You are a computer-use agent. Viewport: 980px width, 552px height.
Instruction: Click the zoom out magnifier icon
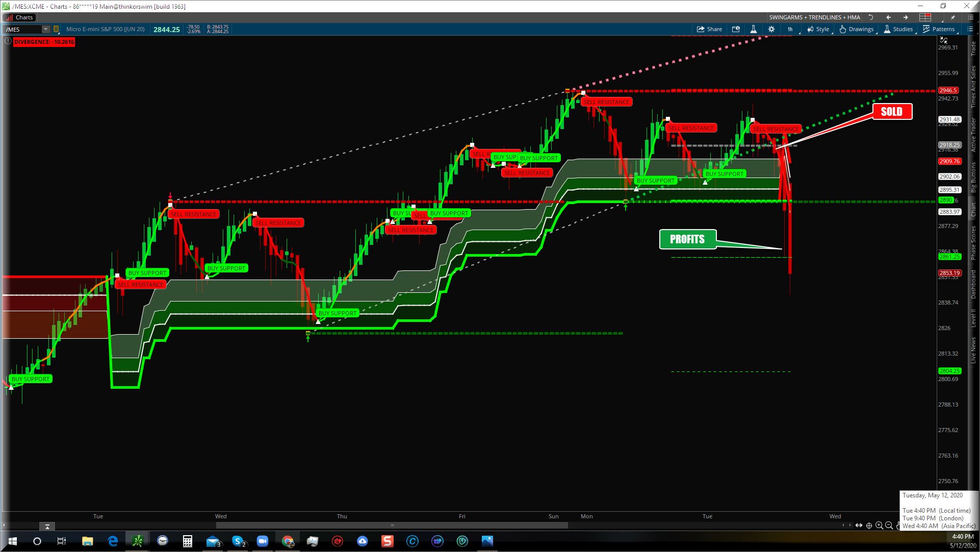(889, 525)
